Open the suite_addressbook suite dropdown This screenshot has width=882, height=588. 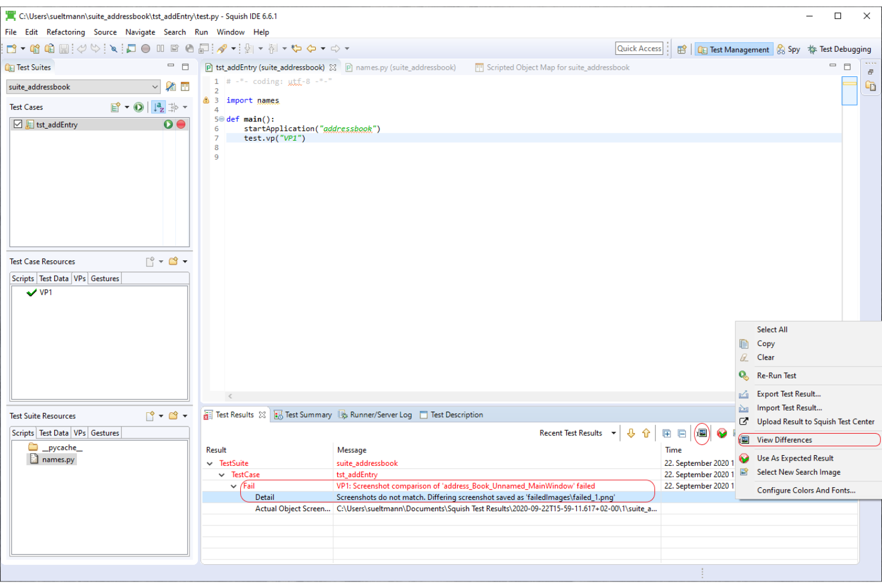[83, 87]
